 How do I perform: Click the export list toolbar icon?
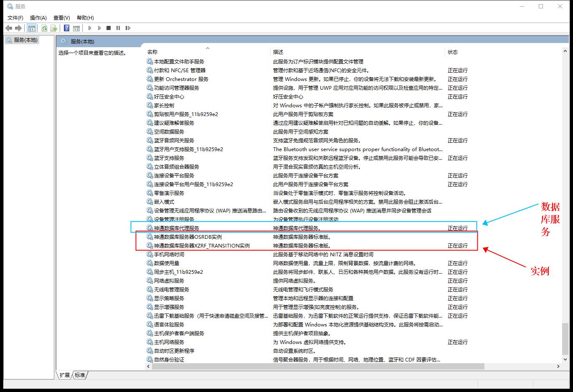click(x=54, y=28)
